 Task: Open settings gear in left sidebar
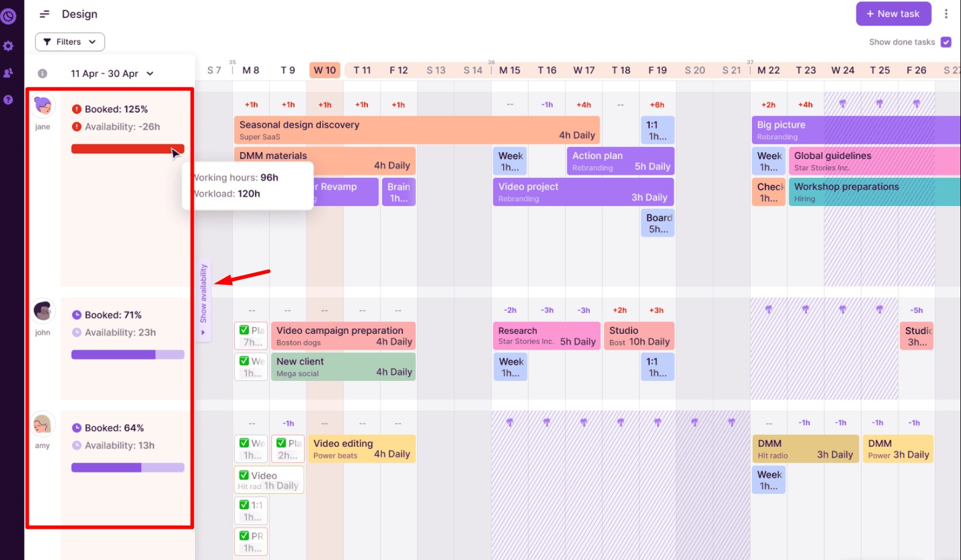pyautogui.click(x=9, y=46)
